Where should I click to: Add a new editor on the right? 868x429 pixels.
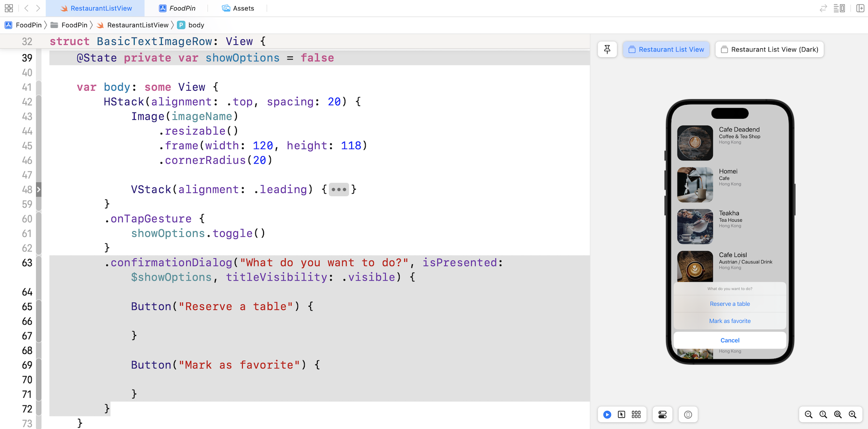click(x=860, y=8)
